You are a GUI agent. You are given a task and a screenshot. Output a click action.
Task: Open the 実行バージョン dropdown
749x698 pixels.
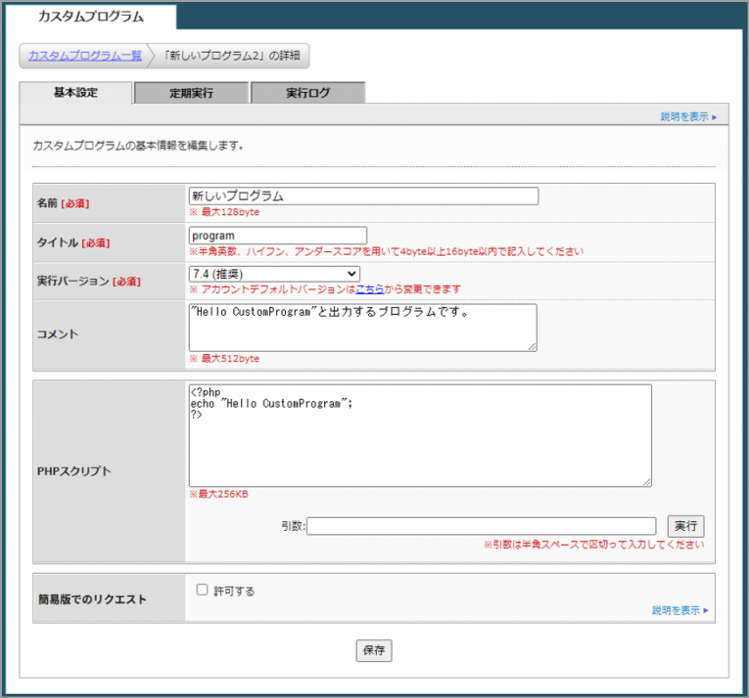pos(274,273)
